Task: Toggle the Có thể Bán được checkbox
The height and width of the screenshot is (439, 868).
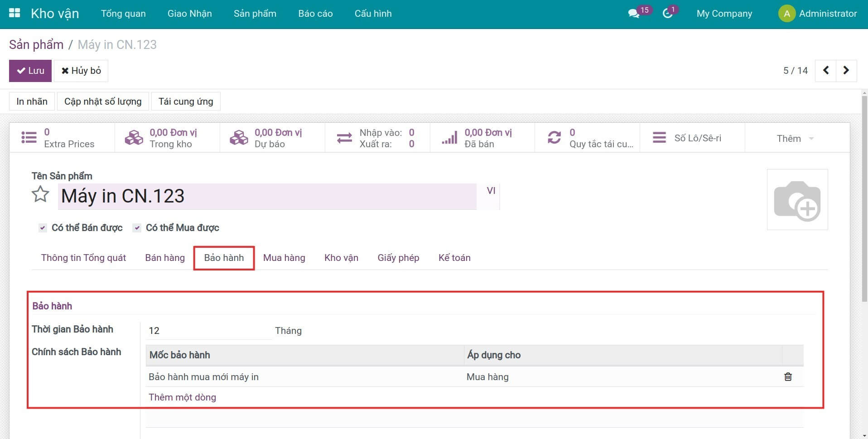Action: tap(43, 228)
